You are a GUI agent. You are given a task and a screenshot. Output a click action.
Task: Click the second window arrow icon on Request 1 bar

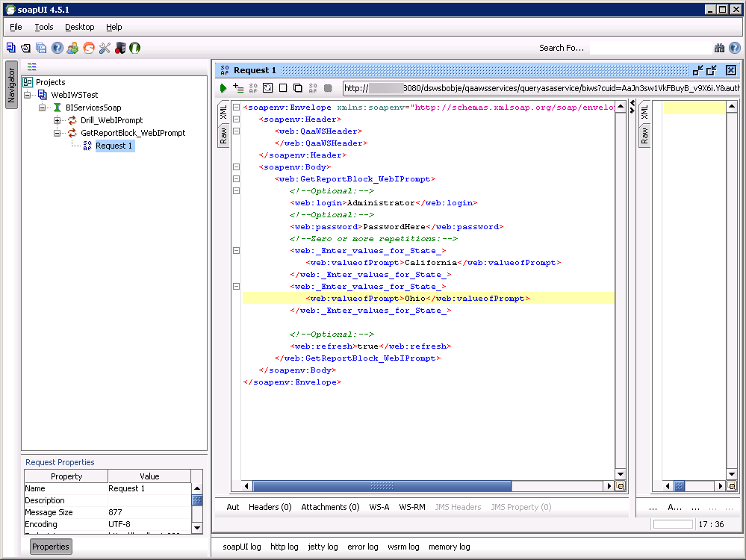tap(712, 70)
